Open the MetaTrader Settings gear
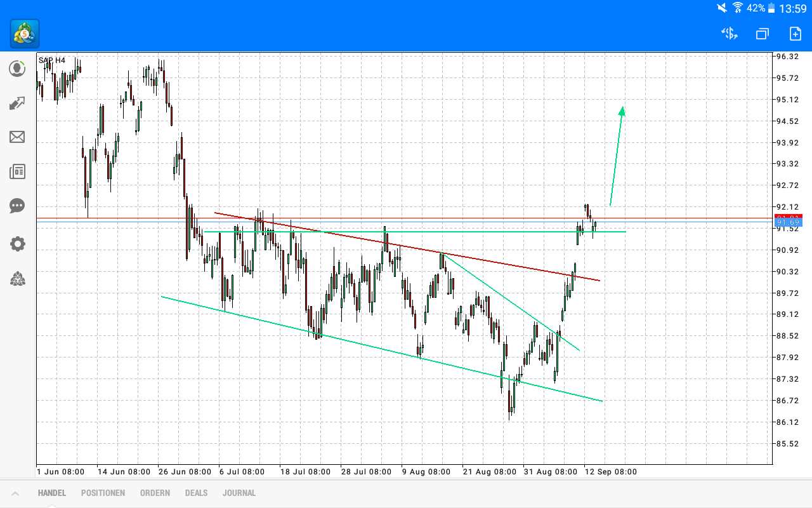The height and width of the screenshot is (508, 812). pos(17,244)
